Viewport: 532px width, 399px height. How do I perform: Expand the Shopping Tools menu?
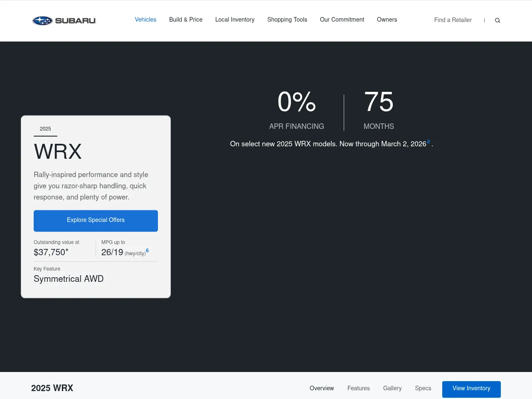(287, 20)
